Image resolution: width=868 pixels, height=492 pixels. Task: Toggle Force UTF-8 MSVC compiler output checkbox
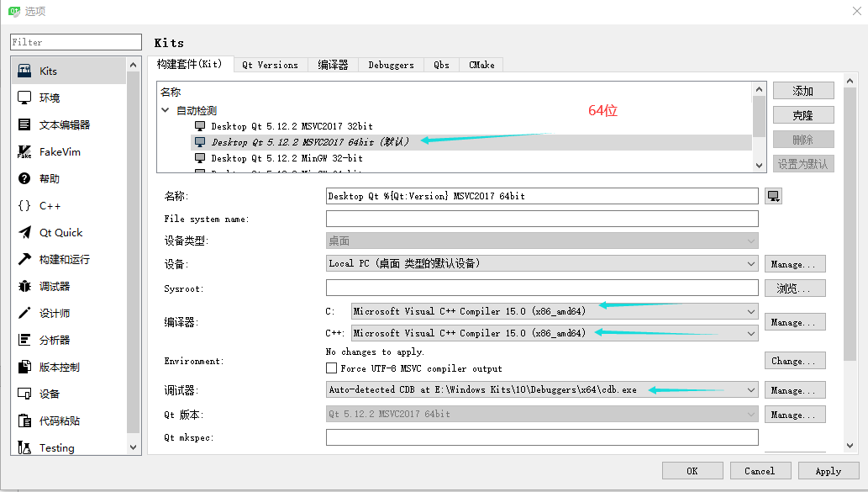pos(331,368)
